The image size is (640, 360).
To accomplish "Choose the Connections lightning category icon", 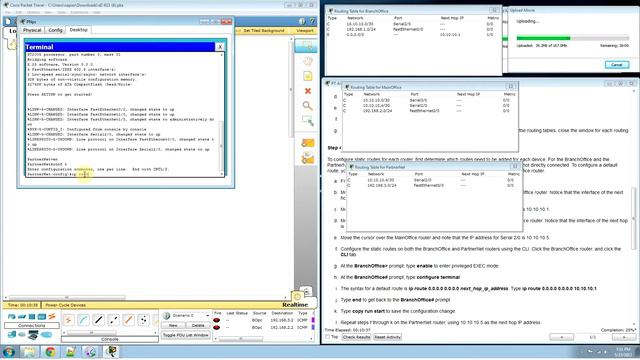I will 52,317.
